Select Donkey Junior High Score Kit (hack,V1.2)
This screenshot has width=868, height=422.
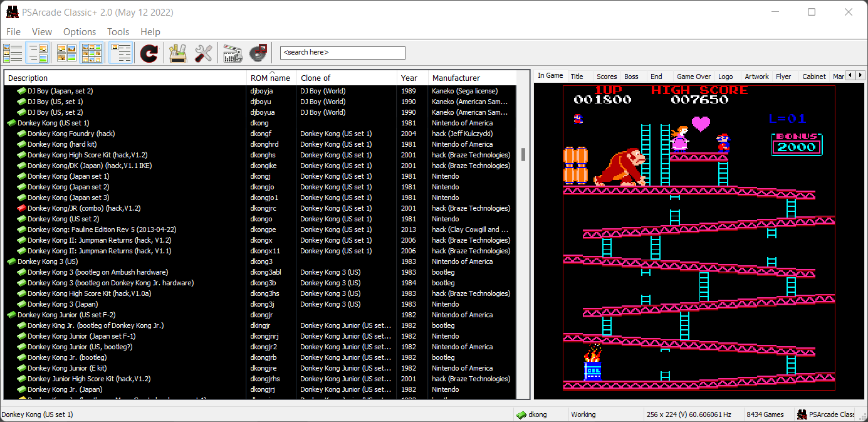260,379
